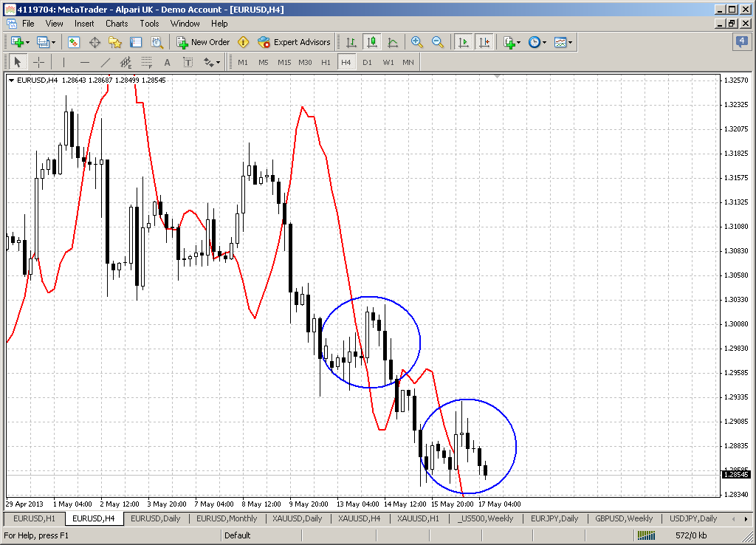Click the Arrows objects icon

(209, 62)
